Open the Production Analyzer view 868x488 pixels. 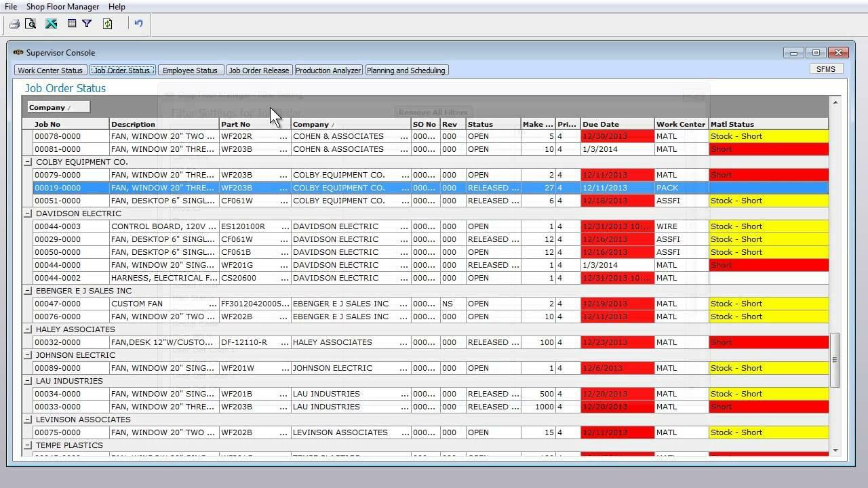pos(328,70)
